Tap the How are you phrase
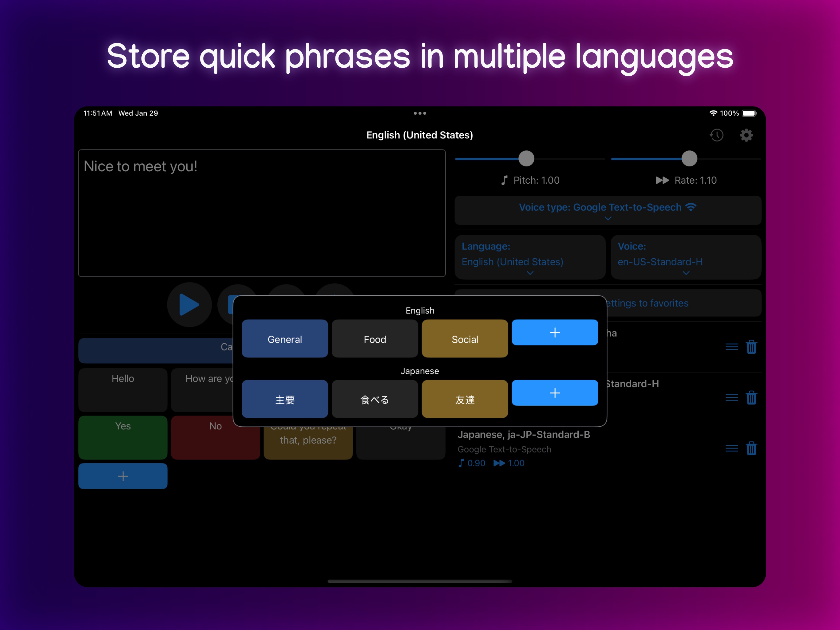Viewport: 840px width, 630px height. point(202,390)
